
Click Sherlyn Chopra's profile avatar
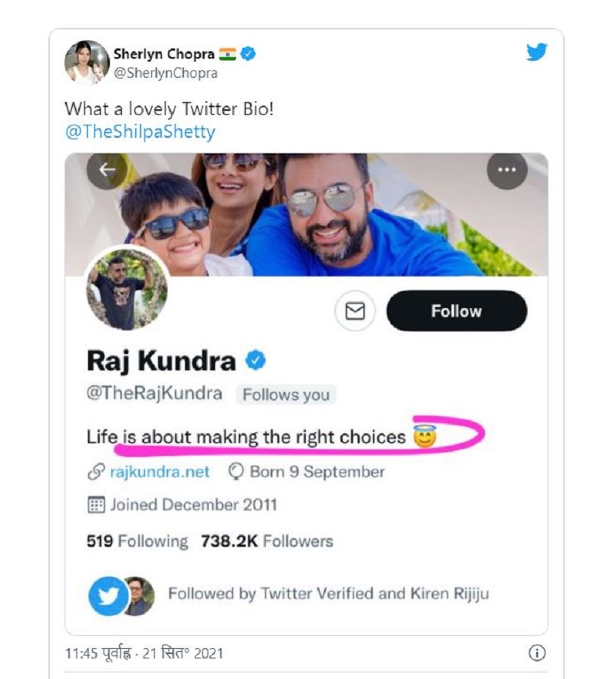pyautogui.click(x=87, y=62)
